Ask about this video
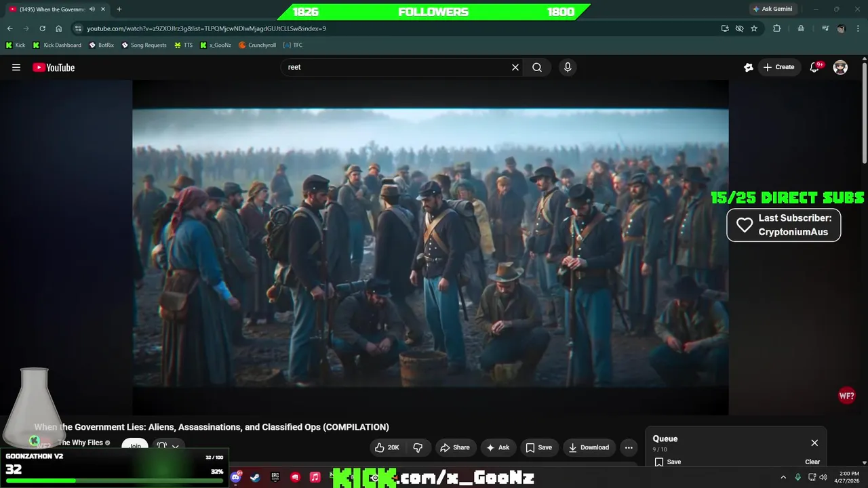The width and height of the screenshot is (868, 488). (x=498, y=447)
